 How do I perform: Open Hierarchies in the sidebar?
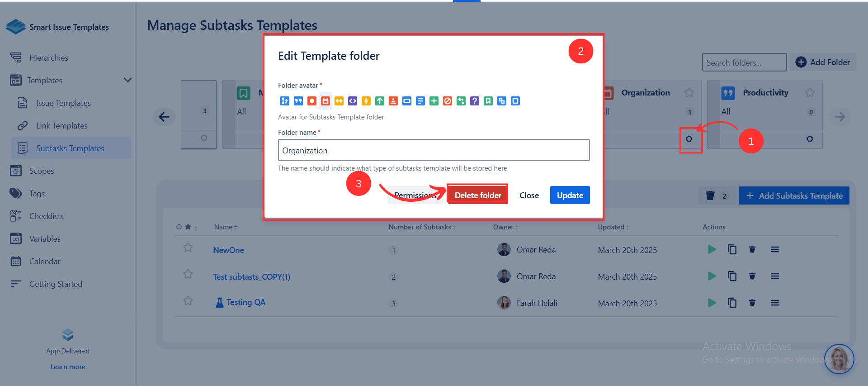[x=48, y=58]
